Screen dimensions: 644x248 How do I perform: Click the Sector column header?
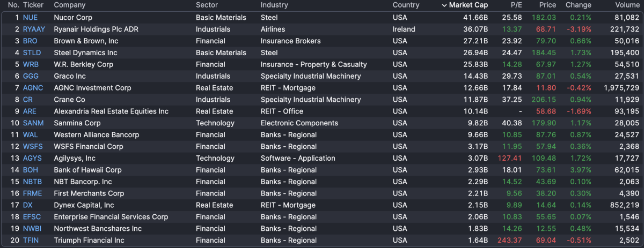(x=207, y=5)
